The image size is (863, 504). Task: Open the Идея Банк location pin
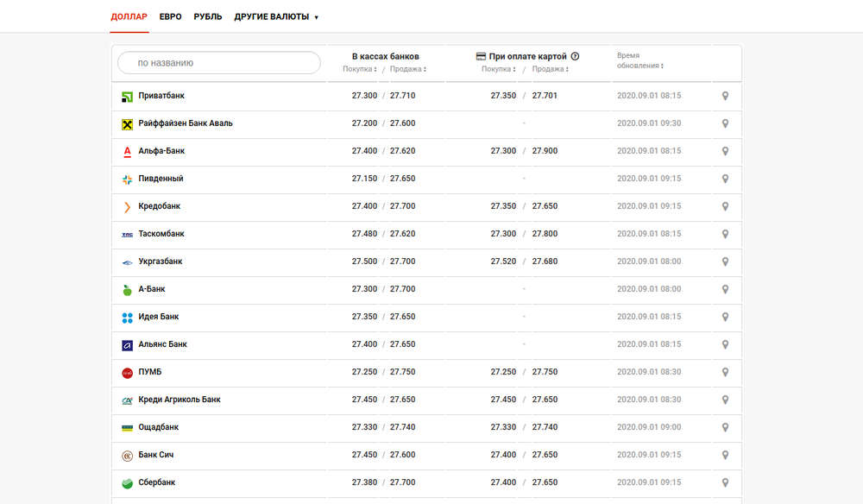click(726, 317)
